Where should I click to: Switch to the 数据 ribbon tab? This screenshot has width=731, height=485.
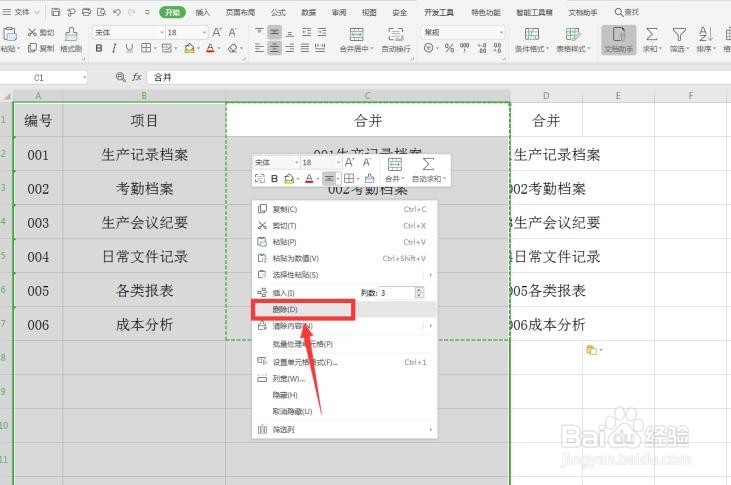pyautogui.click(x=309, y=12)
